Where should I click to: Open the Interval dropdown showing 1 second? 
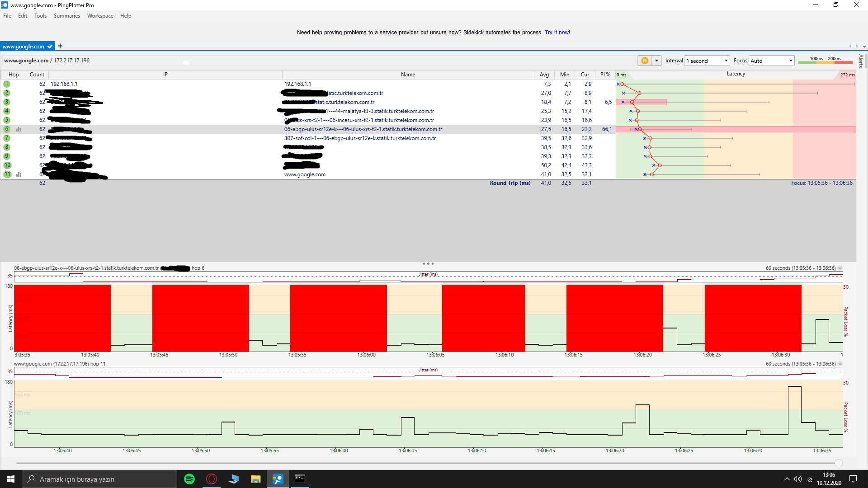point(707,61)
